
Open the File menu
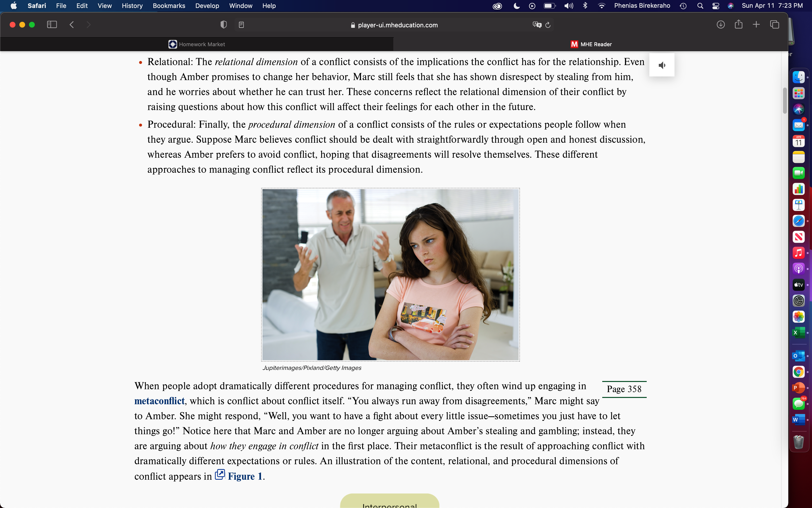[x=61, y=6]
